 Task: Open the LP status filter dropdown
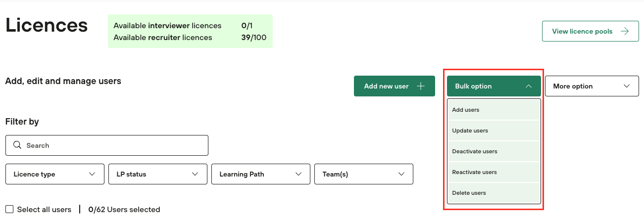pyautogui.click(x=158, y=174)
